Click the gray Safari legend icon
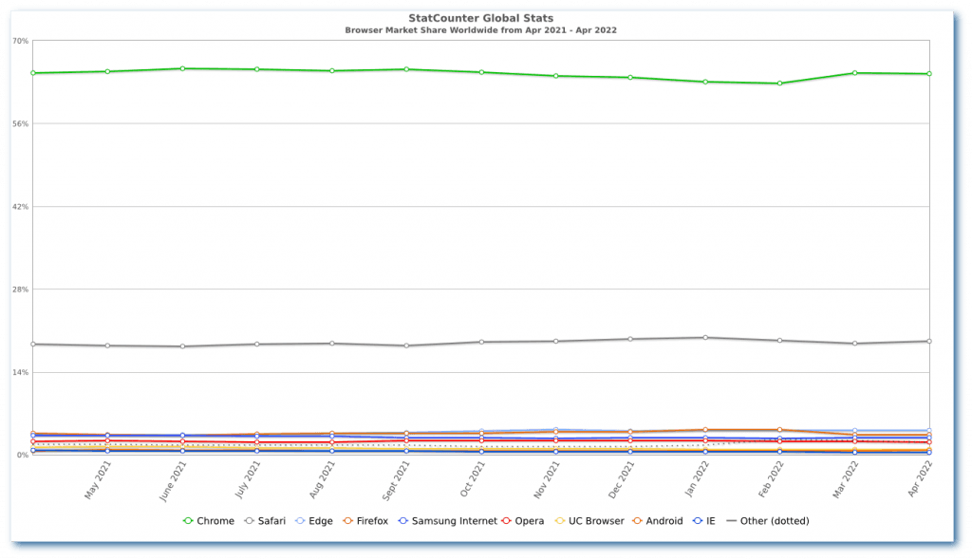The image size is (972, 560). coord(249,520)
